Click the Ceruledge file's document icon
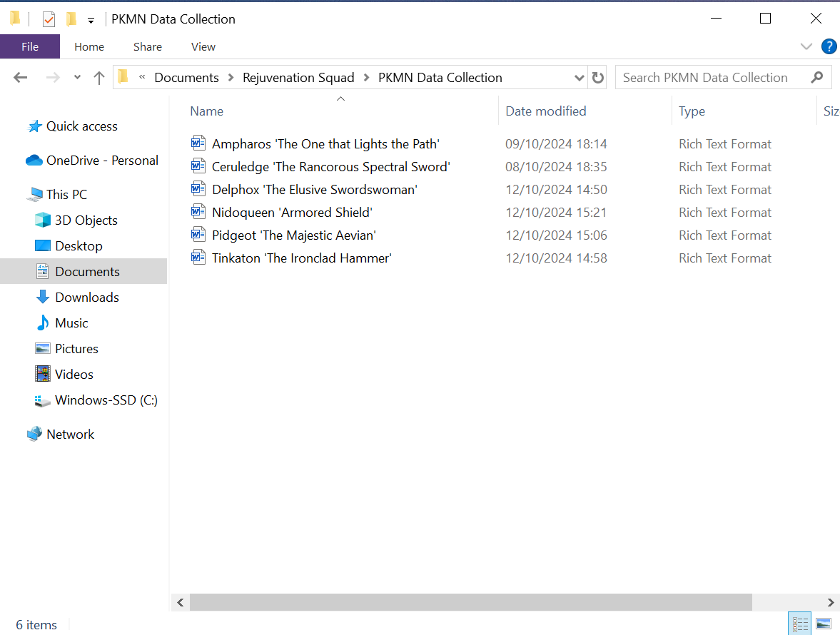Screen dimensions: 840x635 click(198, 166)
